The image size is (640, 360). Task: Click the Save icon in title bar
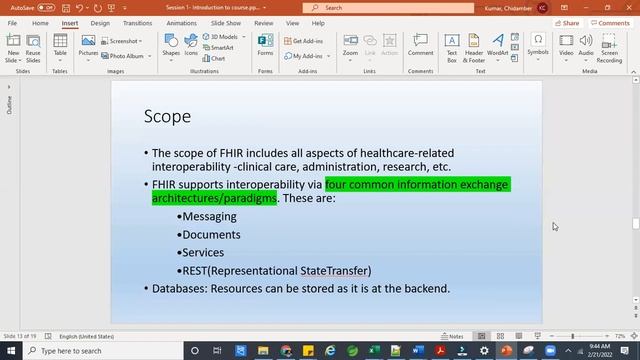coord(66,8)
